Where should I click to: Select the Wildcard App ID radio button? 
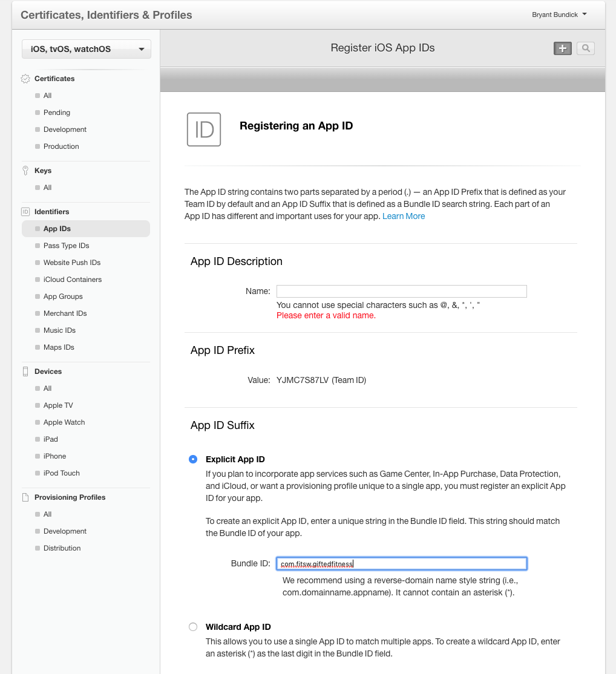pyautogui.click(x=193, y=627)
